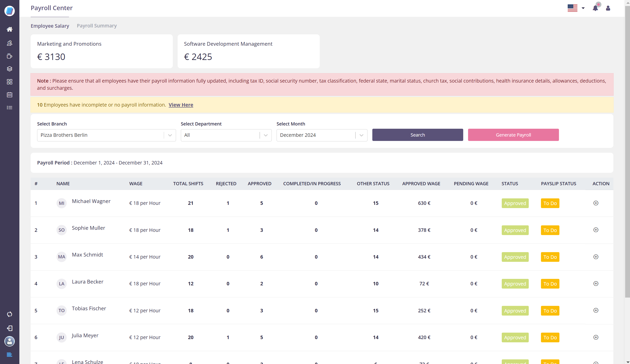Screen dimensions: 630x364
Task: Open the language flag dropdown
Action: [577, 8]
